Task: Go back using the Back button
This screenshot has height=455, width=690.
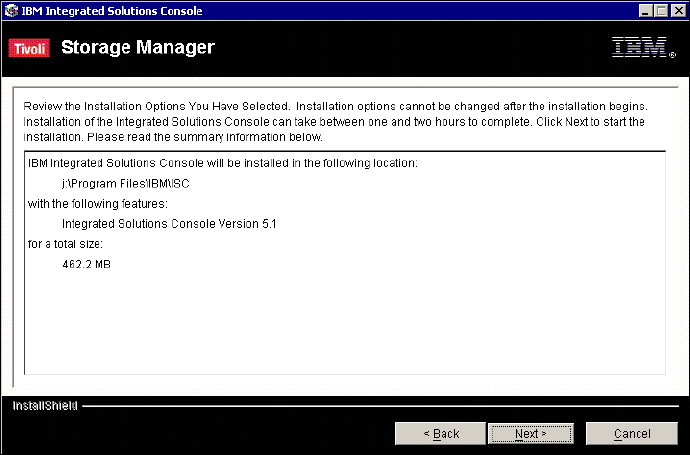Action: coord(440,434)
